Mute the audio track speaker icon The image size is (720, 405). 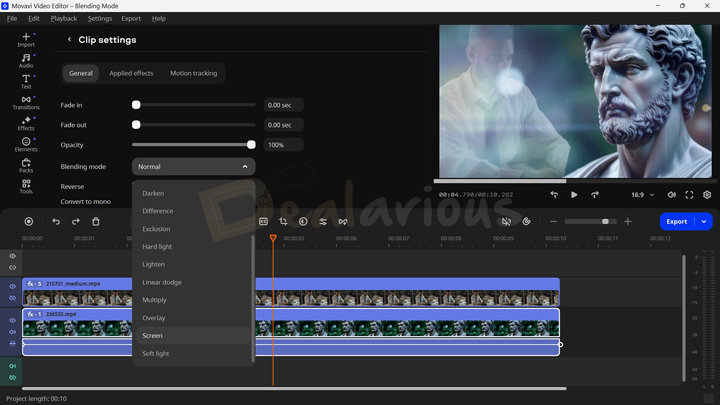tap(13, 366)
